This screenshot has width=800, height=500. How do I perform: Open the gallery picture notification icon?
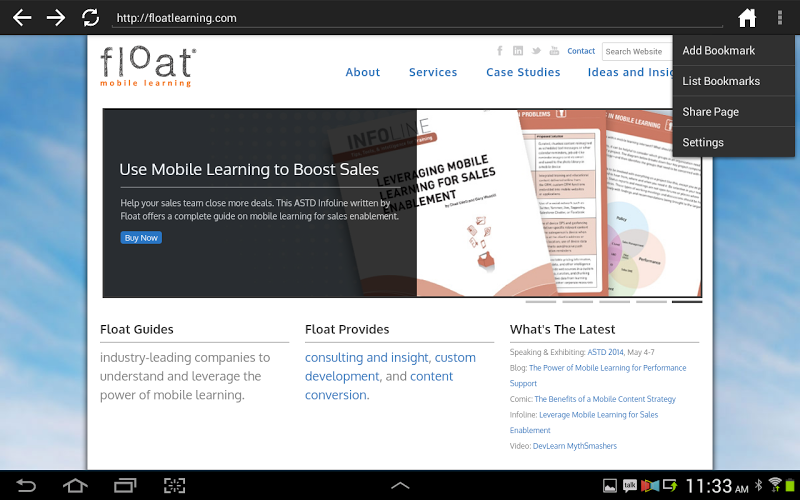click(609, 486)
